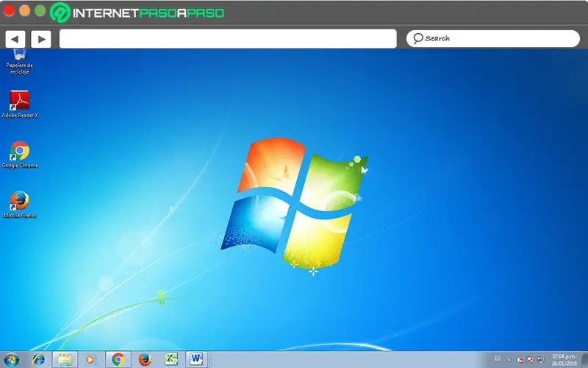Click the back arrow navigation button
Screen dimensions: 588x368
(15, 39)
